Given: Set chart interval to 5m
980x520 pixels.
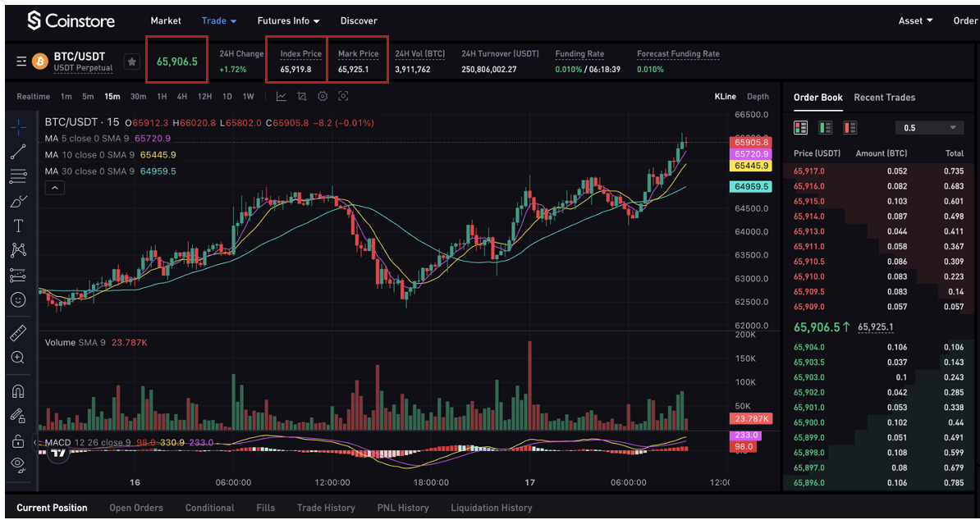Looking at the screenshot, I should tap(88, 96).
